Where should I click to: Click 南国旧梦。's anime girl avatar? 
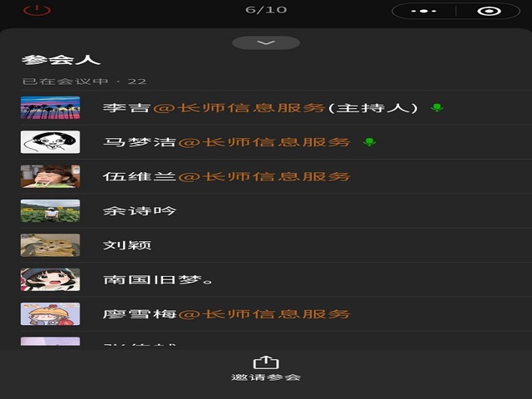coord(50,279)
